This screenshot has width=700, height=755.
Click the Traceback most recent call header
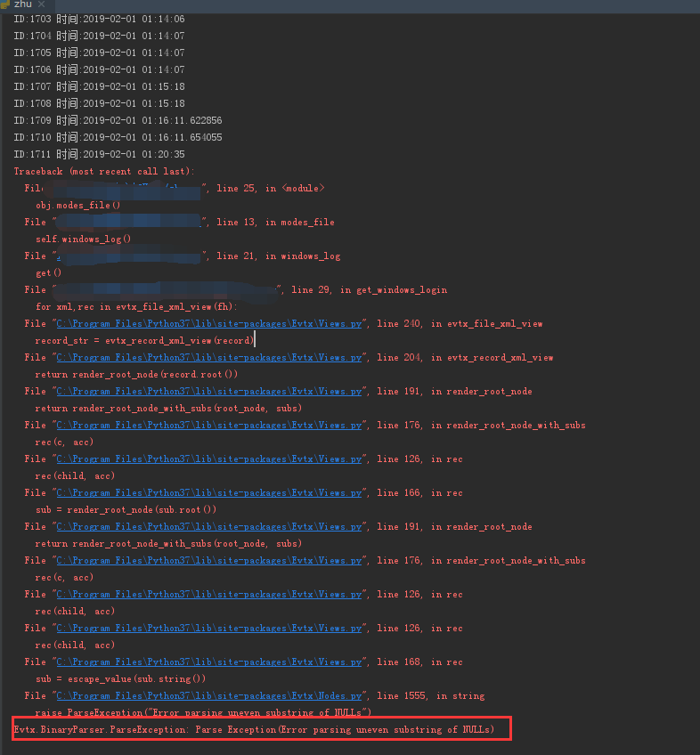[104, 172]
